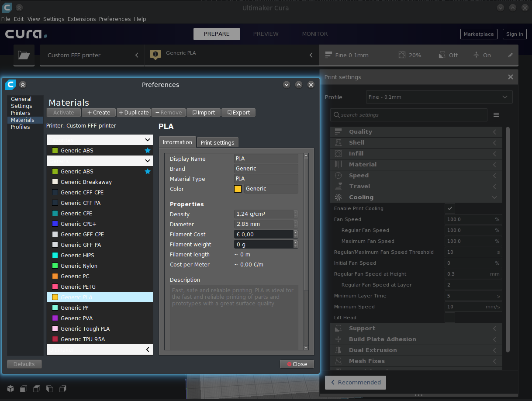This screenshot has height=401, width=532.
Task: Click the Build Plate Adhesion icon
Action: [x=338, y=339]
